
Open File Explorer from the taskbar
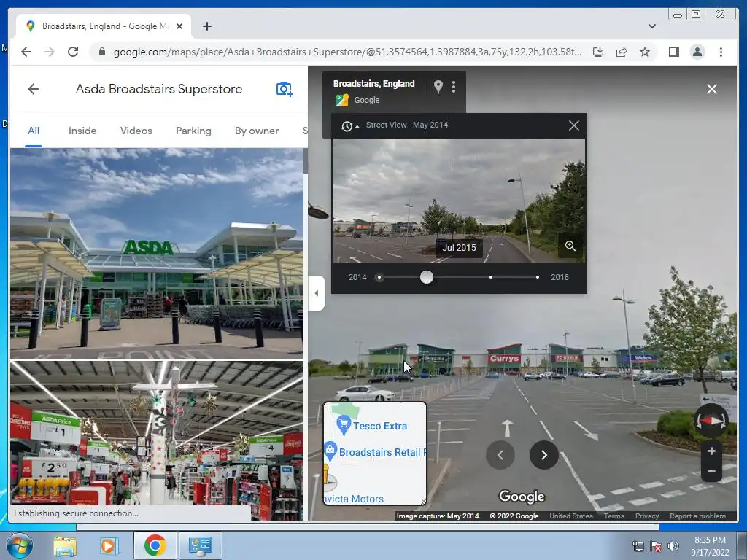(65, 545)
